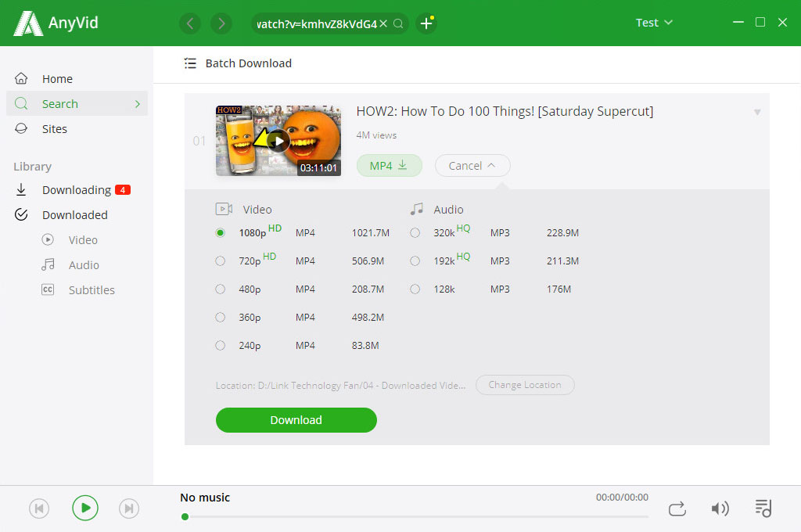Play the video thumbnail preview button
Screen dimensions: 801x532
click(x=278, y=141)
